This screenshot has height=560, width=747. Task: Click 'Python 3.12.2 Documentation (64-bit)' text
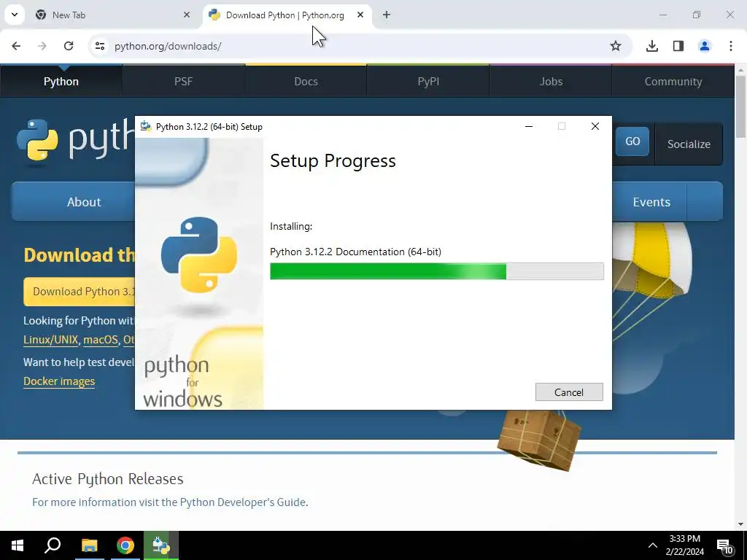(x=355, y=252)
